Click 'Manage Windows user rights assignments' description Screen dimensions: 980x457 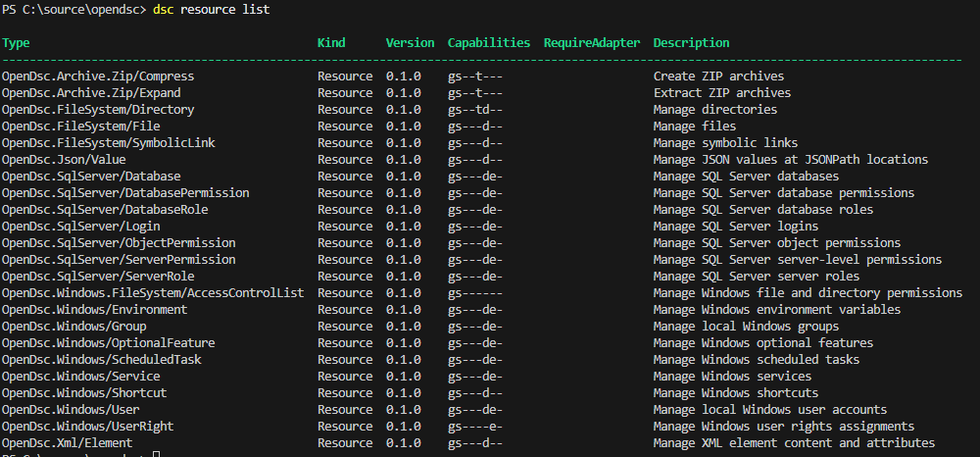(x=784, y=427)
